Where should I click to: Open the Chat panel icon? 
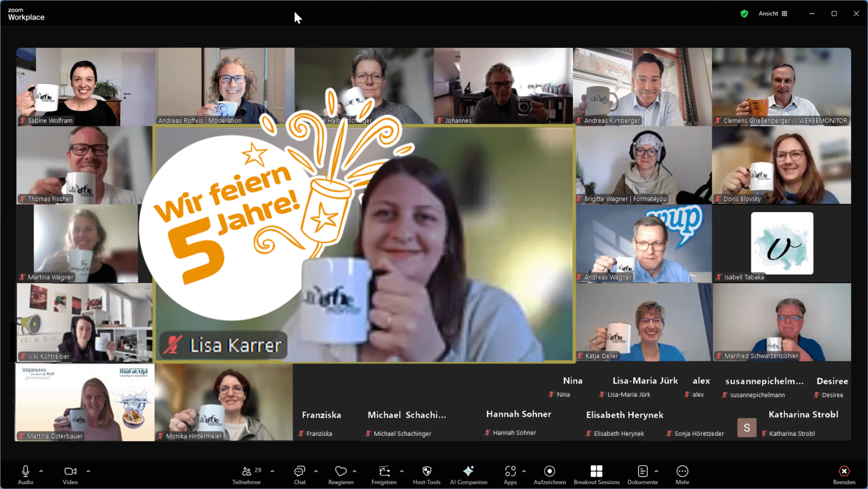pos(299,471)
